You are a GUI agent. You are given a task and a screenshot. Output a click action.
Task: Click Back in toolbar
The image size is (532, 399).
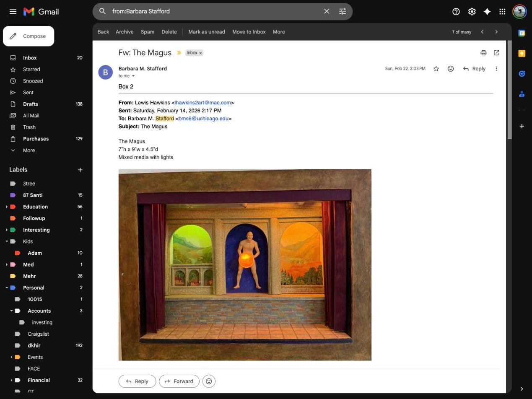(103, 32)
